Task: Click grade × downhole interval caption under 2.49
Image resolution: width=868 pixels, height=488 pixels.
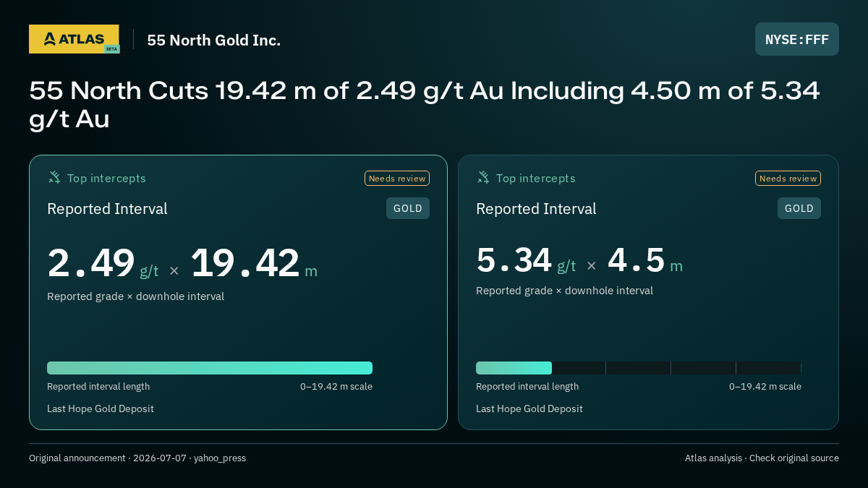Action: (135, 296)
